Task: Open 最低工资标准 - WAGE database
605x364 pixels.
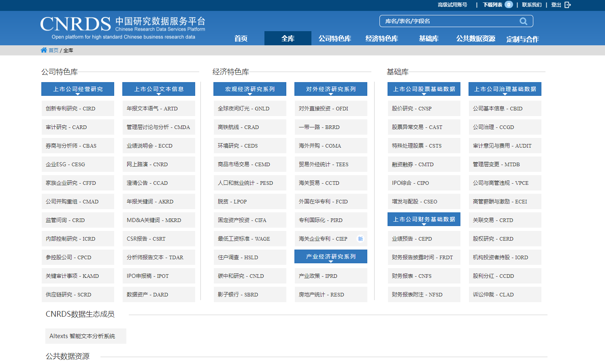Action: point(250,239)
